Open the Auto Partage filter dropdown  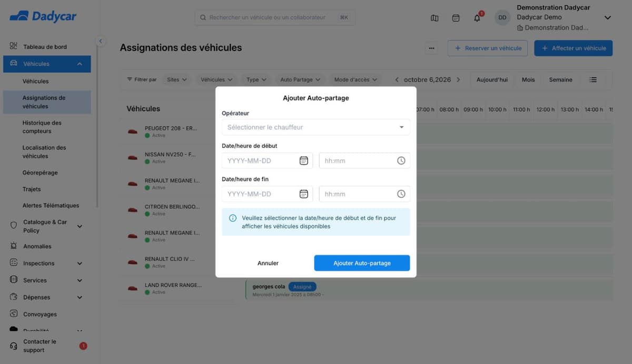tap(300, 80)
